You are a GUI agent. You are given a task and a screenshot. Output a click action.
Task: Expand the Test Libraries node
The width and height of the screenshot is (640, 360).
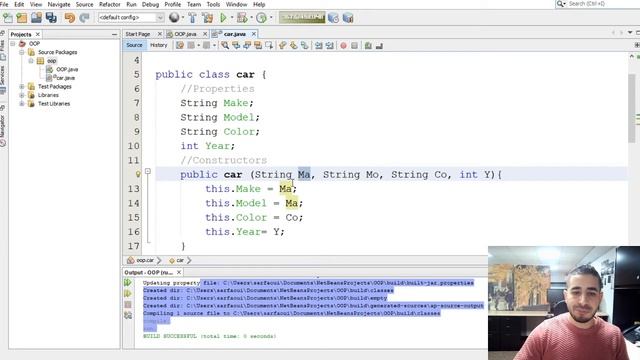click(22, 104)
